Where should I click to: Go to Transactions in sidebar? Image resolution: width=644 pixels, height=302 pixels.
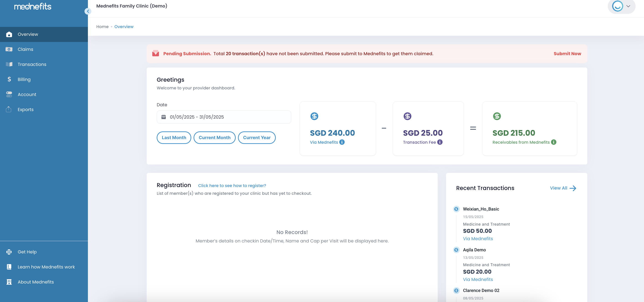[x=32, y=64]
